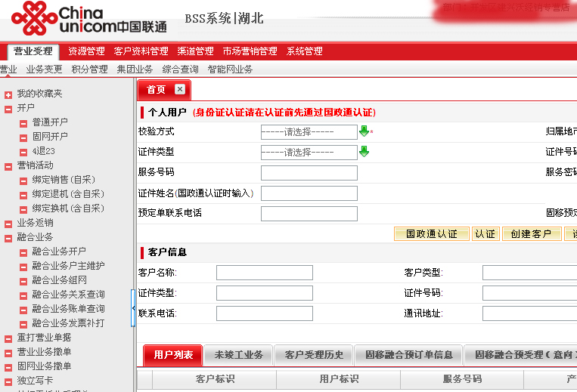
Task: Switch to the 客户受理历史 tab
Action: tap(314, 355)
